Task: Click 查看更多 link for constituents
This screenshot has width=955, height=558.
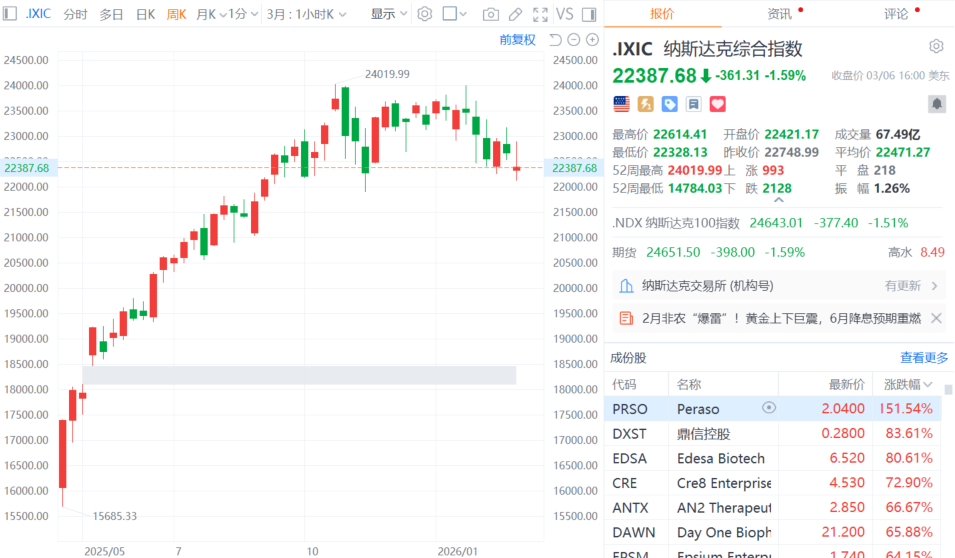Action: (x=924, y=358)
